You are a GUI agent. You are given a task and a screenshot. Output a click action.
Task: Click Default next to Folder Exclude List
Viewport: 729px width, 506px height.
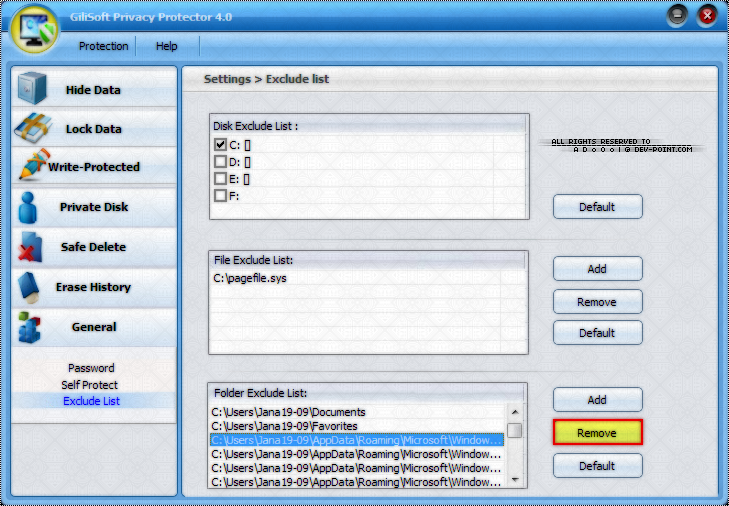[597, 466]
